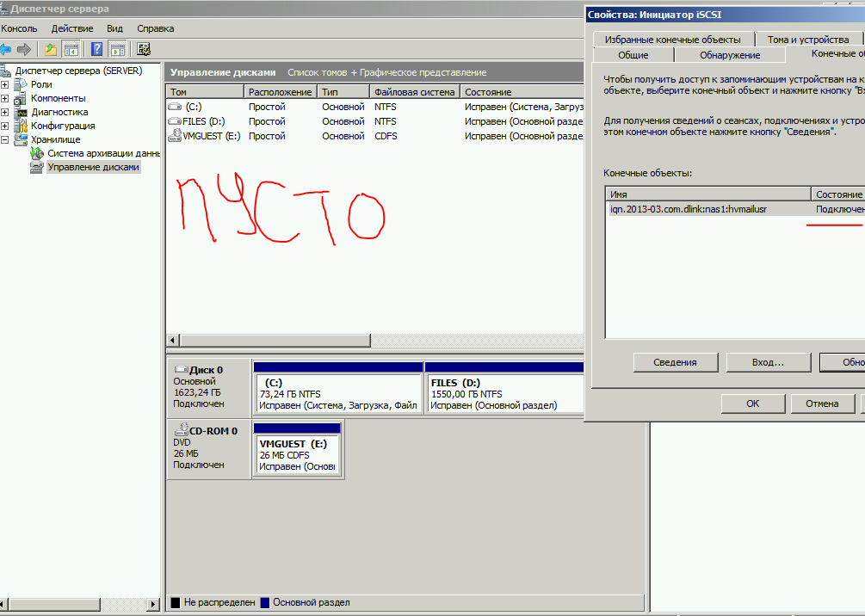Switch to the Избранные конечные объекты tab

[x=672, y=40]
